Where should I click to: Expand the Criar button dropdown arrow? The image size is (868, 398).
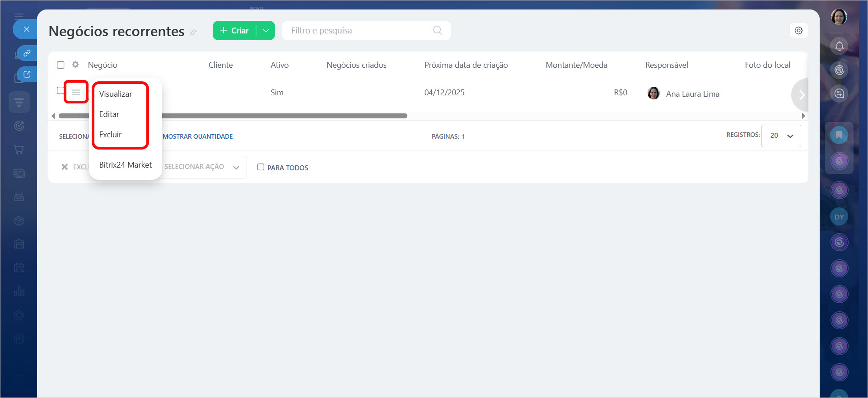[266, 31]
